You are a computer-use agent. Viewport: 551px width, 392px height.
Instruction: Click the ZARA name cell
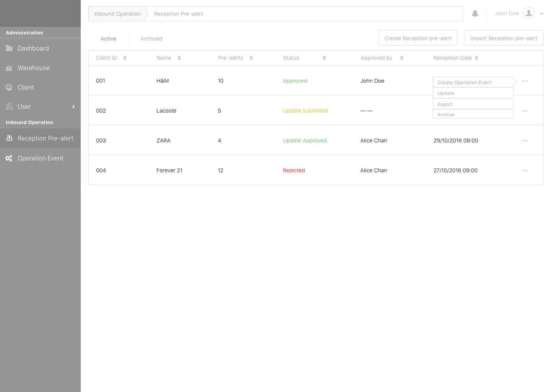click(x=163, y=140)
